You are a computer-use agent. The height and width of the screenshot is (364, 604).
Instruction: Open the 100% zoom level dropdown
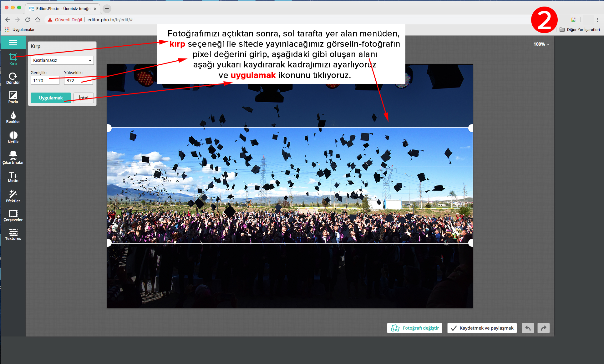[x=541, y=44]
